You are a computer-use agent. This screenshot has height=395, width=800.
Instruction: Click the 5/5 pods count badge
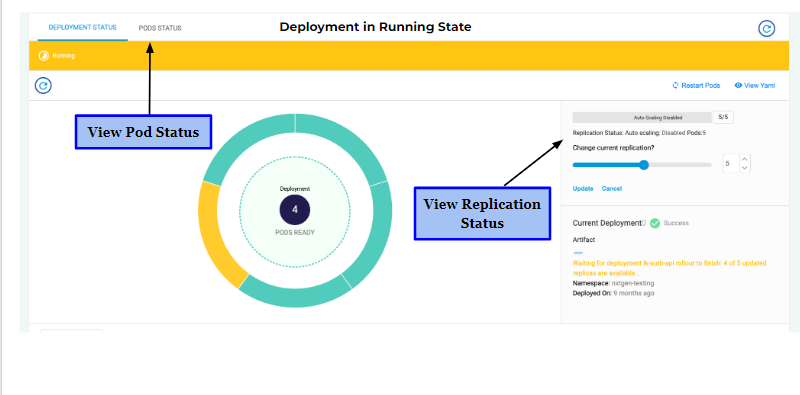[723, 117]
